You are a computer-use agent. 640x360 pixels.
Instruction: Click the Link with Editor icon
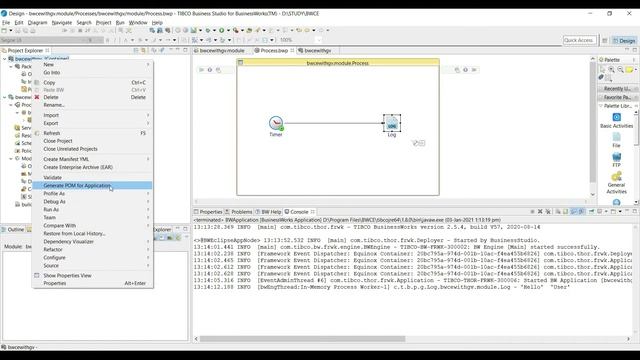point(143,50)
